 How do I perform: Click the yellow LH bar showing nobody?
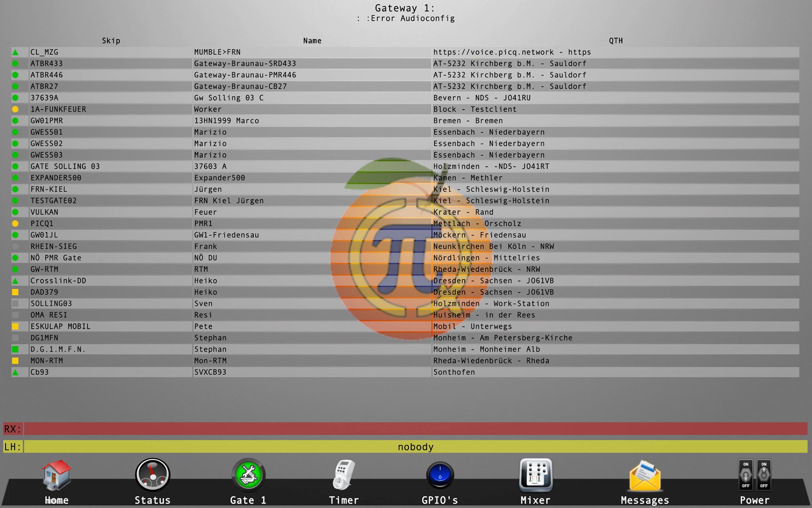tap(416, 446)
